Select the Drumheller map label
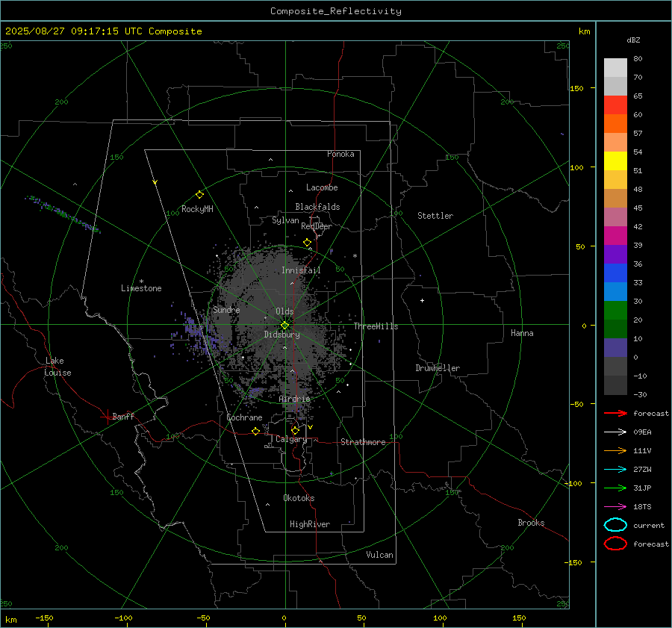The image size is (672, 628). tap(438, 368)
